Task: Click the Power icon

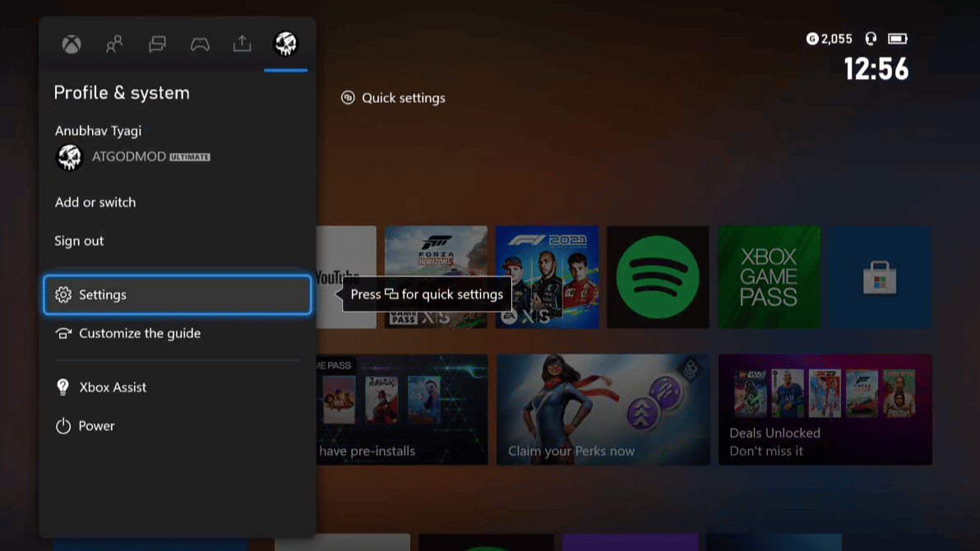Action: (63, 426)
